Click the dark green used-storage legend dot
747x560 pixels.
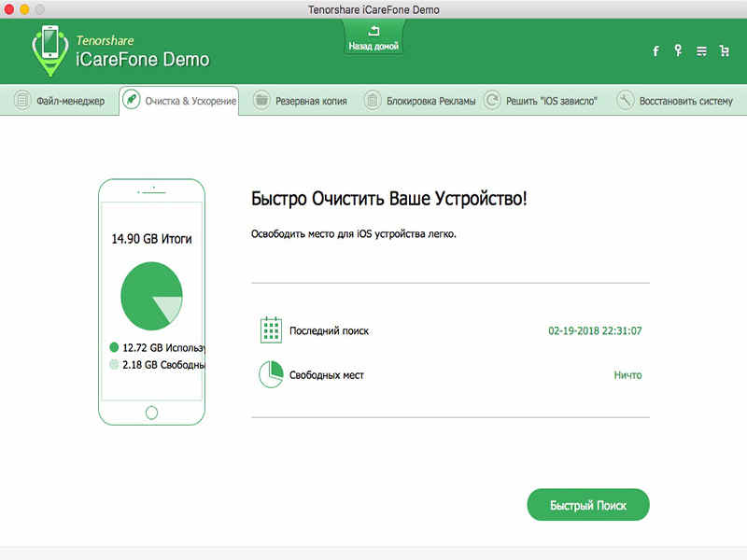(114, 347)
